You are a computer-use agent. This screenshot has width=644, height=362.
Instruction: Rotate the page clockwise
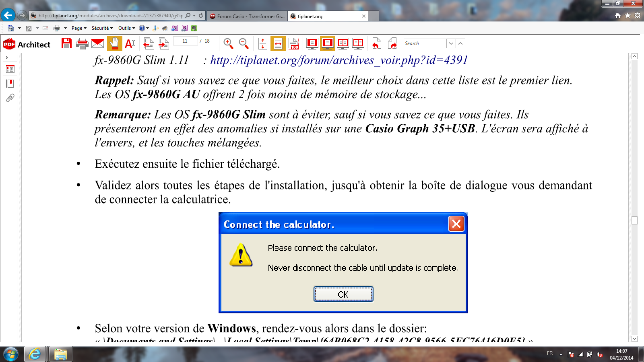click(392, 43)
